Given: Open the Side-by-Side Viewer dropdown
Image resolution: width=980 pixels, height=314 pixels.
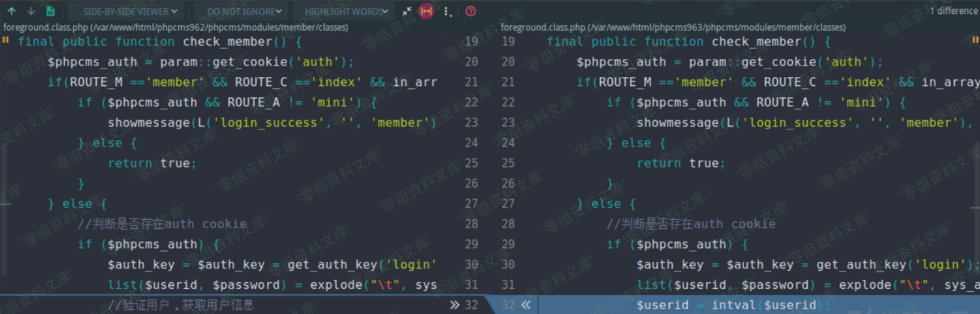Looking at the screenshot, I should pos(130,11).
